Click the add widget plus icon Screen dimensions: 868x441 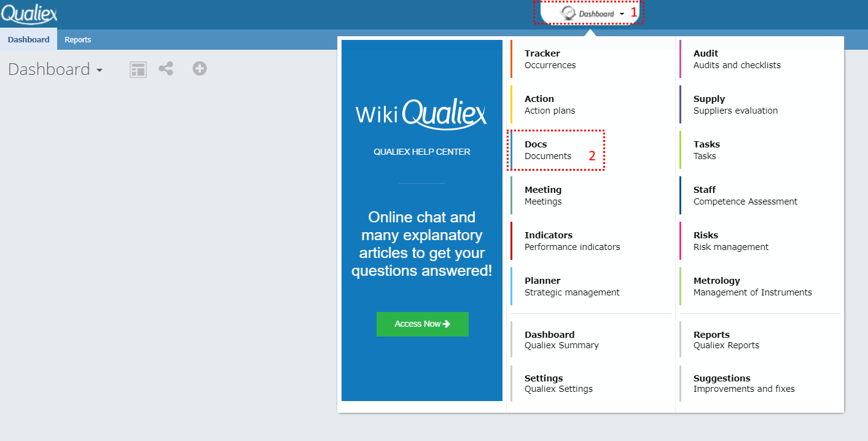pos(199,68)
